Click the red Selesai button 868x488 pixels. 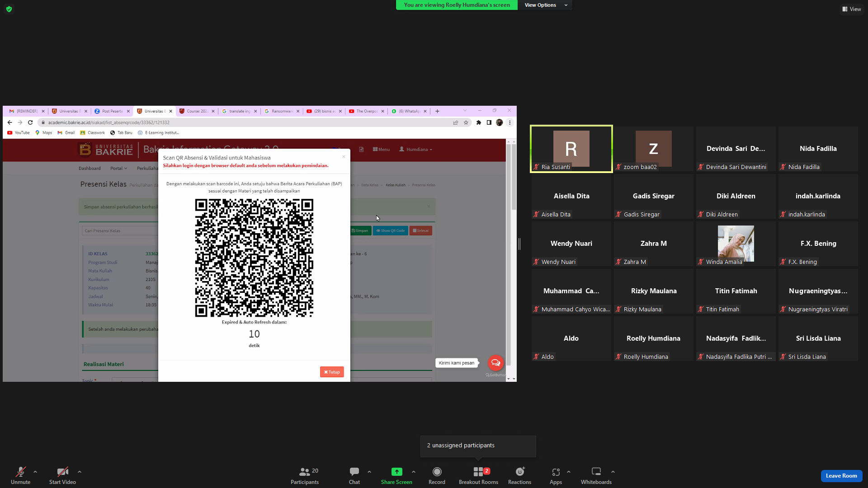pyautogui.click(x=420, y=230)
